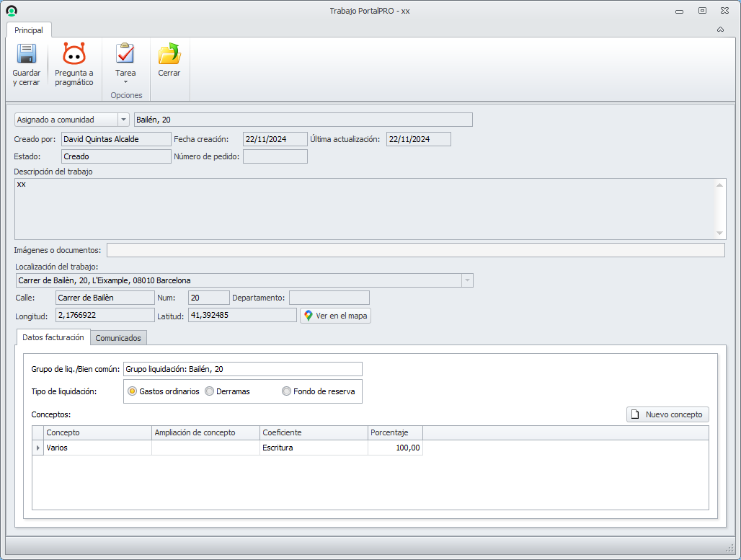Image resolution: width=741 pixels, height=560 pixels.
Task: Click the Guardar y cerrar floppy disk icon
Action: click(26, 55)
